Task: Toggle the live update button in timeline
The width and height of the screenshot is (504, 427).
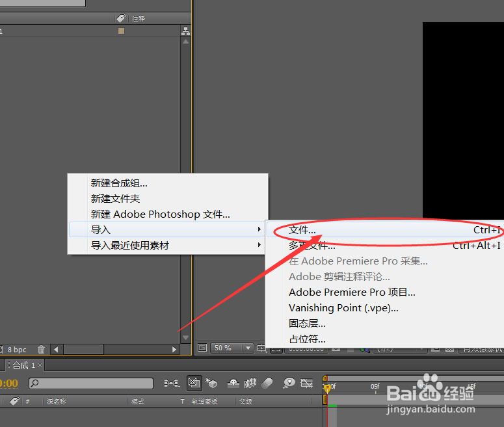Action: pyautogui.click(x=194, y=383)
